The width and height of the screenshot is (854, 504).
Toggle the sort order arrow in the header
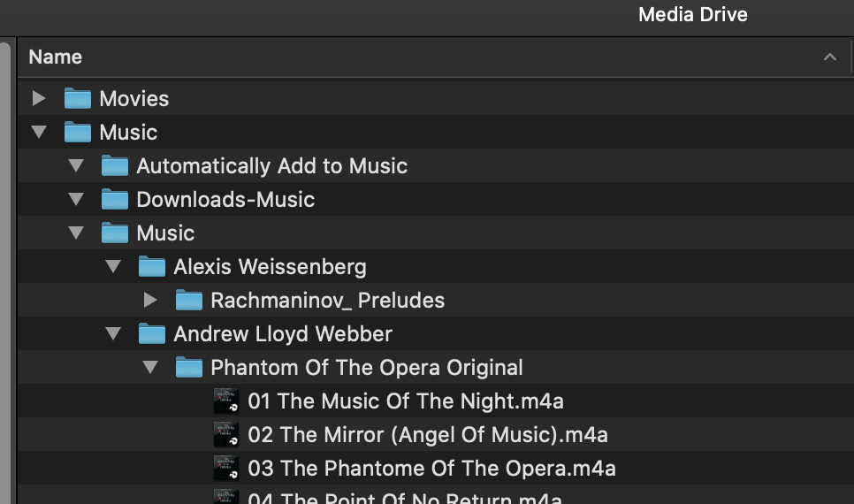(x=829, y=57)
